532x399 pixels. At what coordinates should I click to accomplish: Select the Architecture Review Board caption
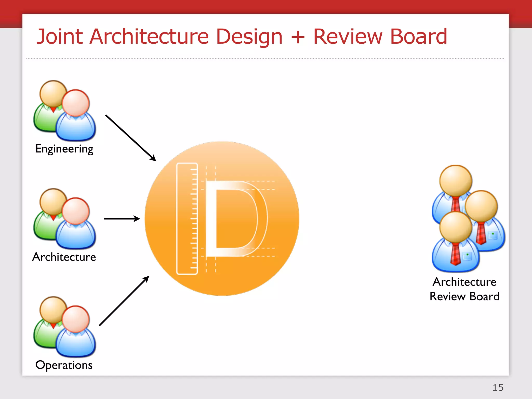[x=464, y=289]
